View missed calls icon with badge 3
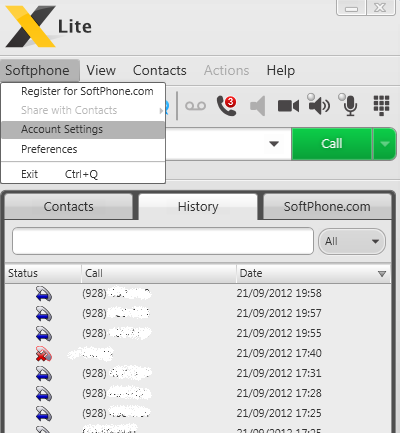 coord(227,106)
